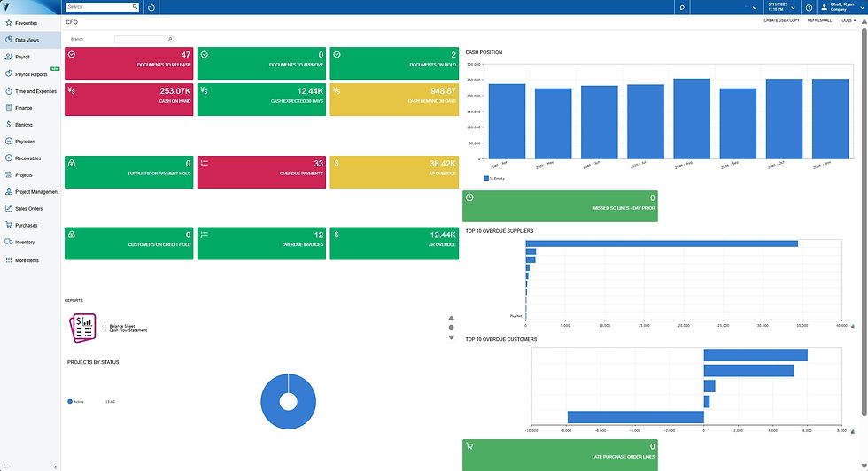Click the Cash Position legend blue swatch

point(486,178)
